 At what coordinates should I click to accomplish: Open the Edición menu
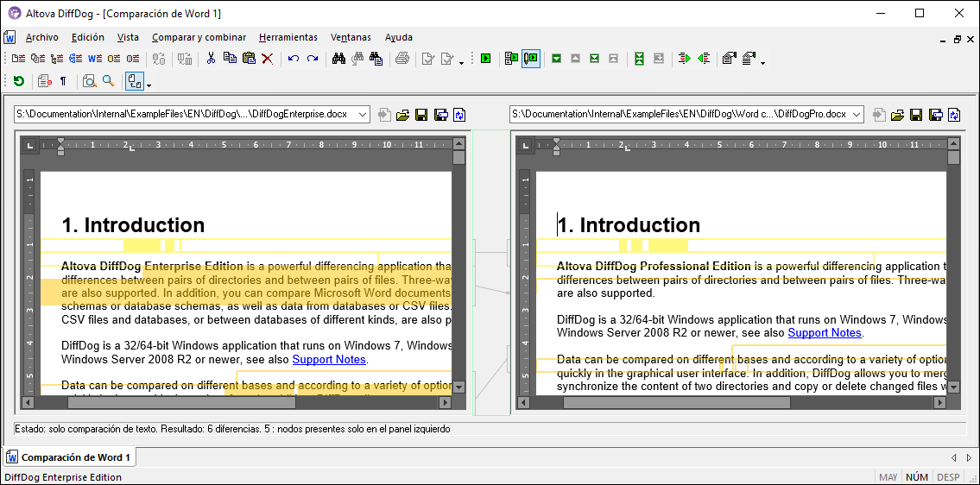click(x=88, y=37)
